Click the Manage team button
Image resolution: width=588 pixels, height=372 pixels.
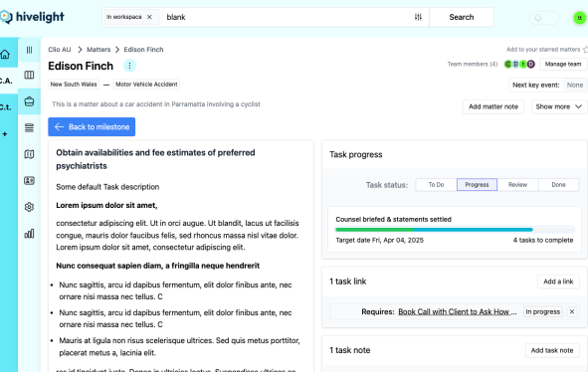click(x=563, y=64)
